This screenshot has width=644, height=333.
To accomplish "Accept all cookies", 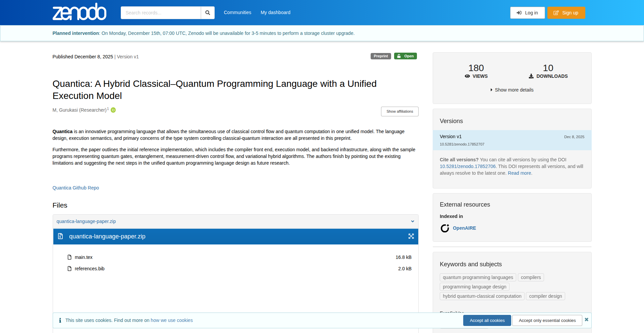I will tap(487, 321).
